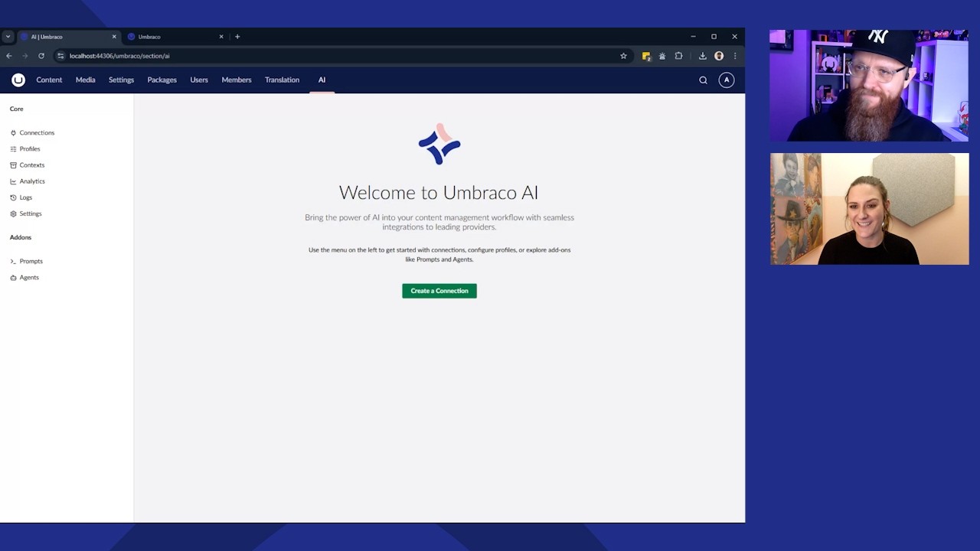
Task: Click the yellow extension icon in toolbar
Action: [x=646, y=56]
